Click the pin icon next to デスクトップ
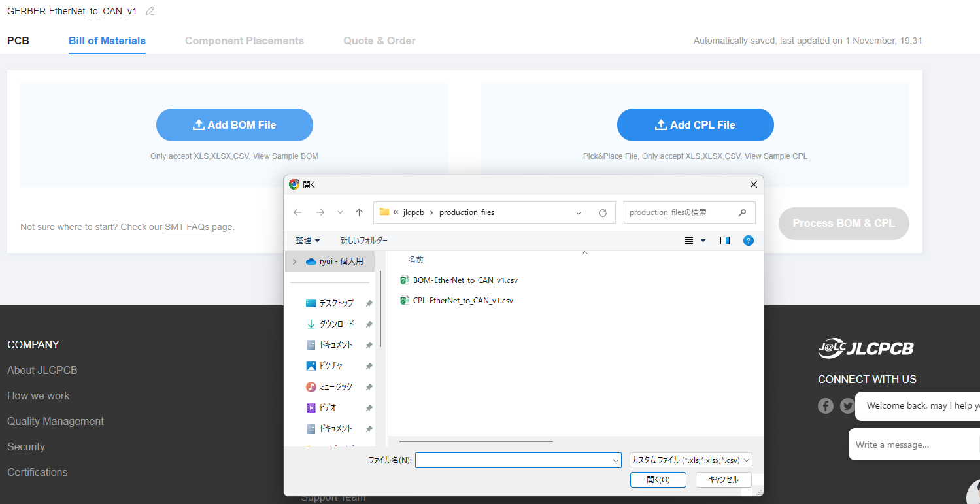Image resolution: width=980 pixels, height=504 pixels. (x=369, y=303)
